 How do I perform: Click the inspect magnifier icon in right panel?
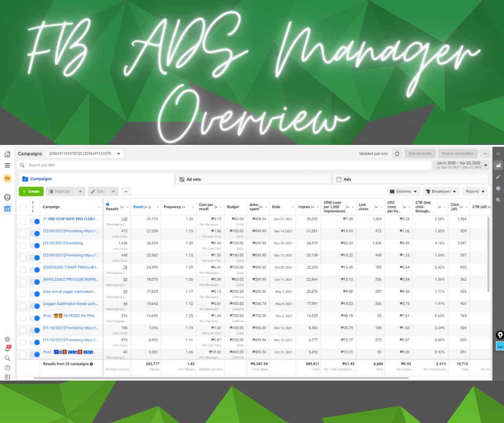[x=498, y=200]
